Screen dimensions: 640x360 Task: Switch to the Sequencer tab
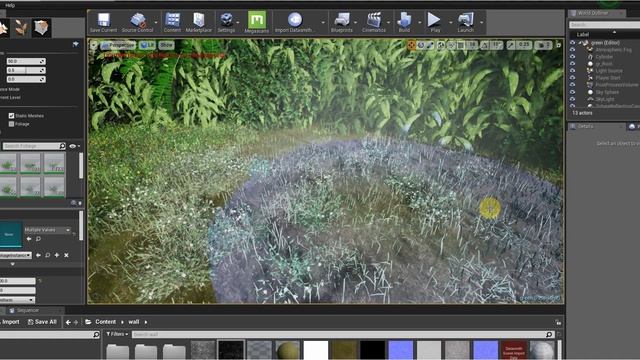(27, 311)
